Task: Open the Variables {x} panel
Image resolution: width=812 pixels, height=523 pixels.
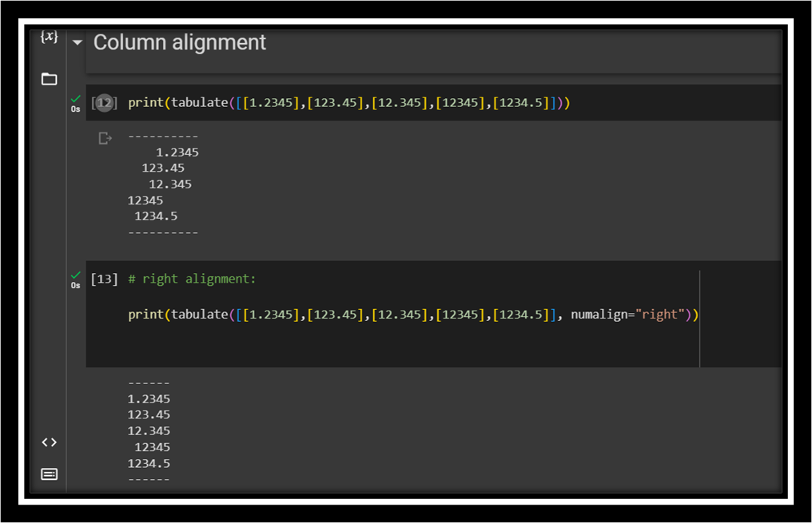Action: 50,37
